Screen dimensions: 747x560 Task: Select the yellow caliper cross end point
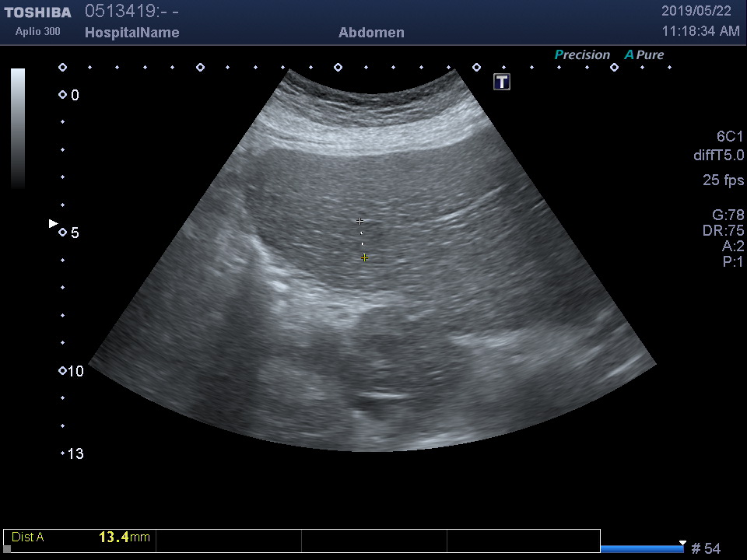coord(364,257)
